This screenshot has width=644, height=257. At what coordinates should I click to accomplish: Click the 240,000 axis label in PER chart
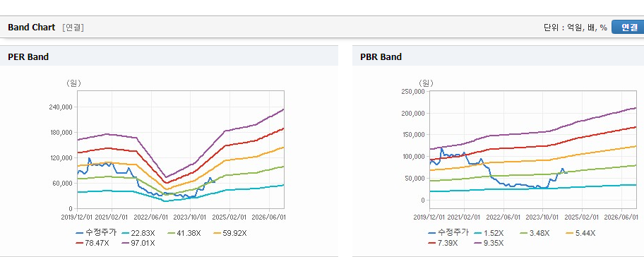61,107
